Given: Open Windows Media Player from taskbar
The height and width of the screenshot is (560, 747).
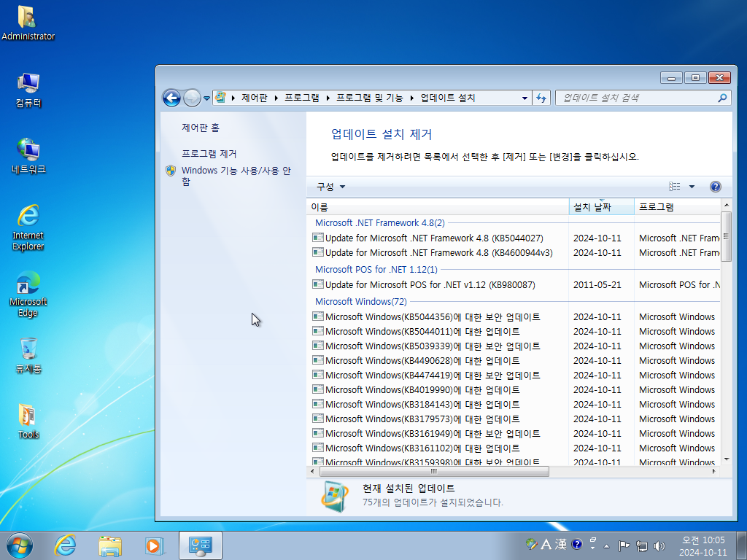Looking at the screenshot, I should pyautogui.click(x=155, y=545).
